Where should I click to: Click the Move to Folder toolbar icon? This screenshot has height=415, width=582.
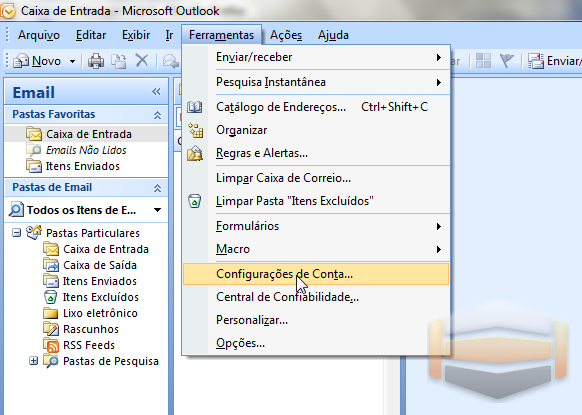pyautogui.click(x=119, y=61)
